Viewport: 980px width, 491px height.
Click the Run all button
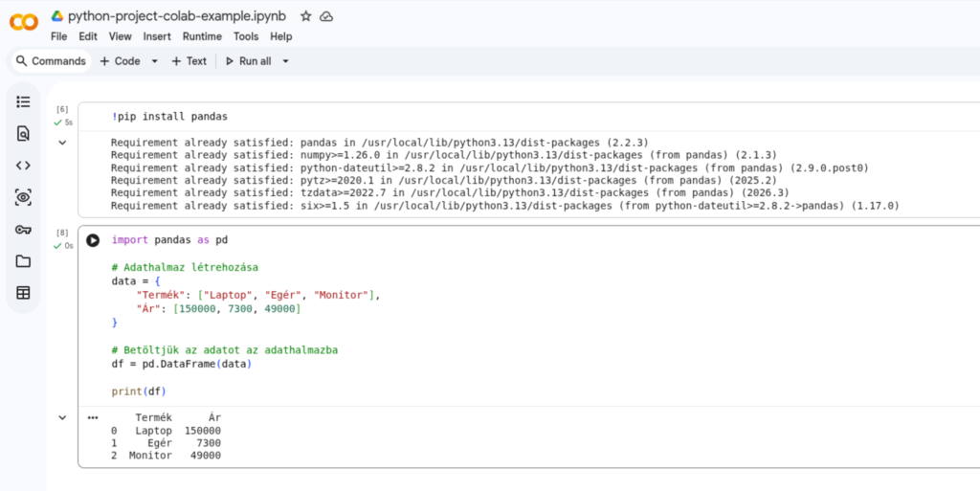pyautogui.click(x=248, y=61)
